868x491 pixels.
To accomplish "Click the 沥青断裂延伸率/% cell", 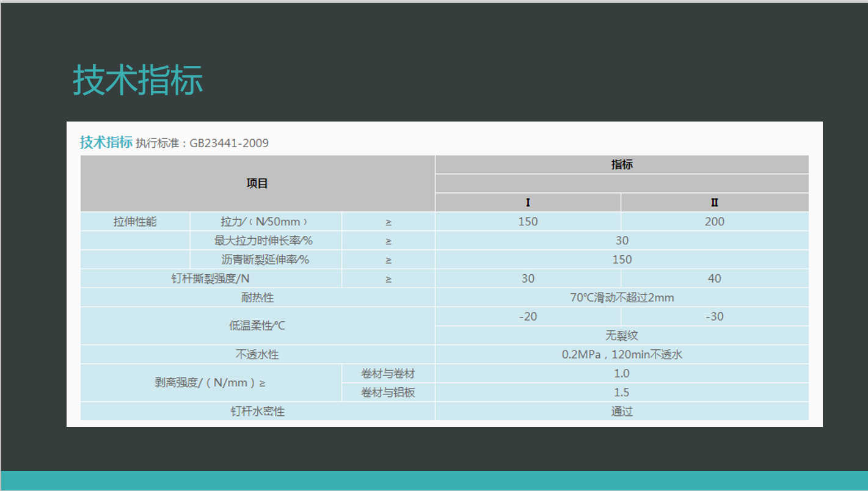I will coord(266,260).
